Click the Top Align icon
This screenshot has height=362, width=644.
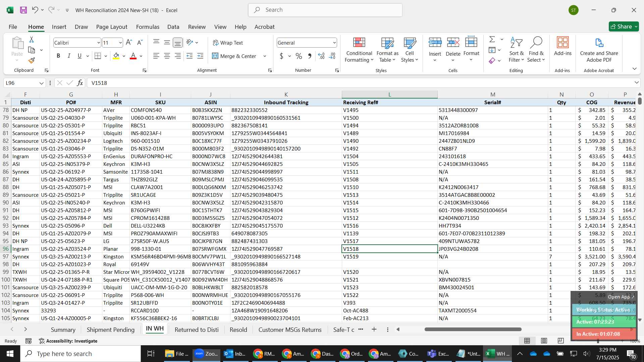(x=156, y=43)
